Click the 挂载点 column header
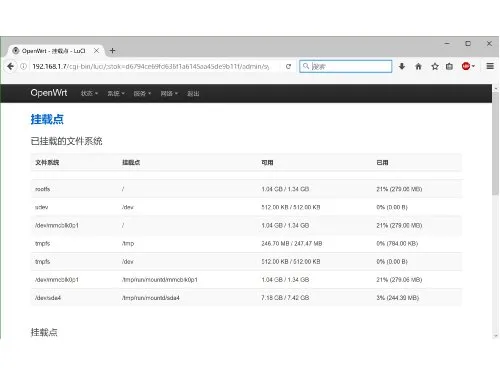500x375 pixels. point(131,162)
